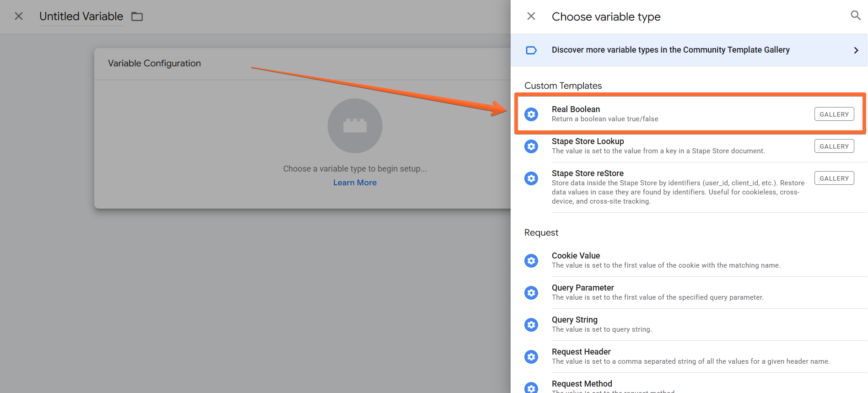Click the Real Boolean gear icon

(x=531, y=114)
